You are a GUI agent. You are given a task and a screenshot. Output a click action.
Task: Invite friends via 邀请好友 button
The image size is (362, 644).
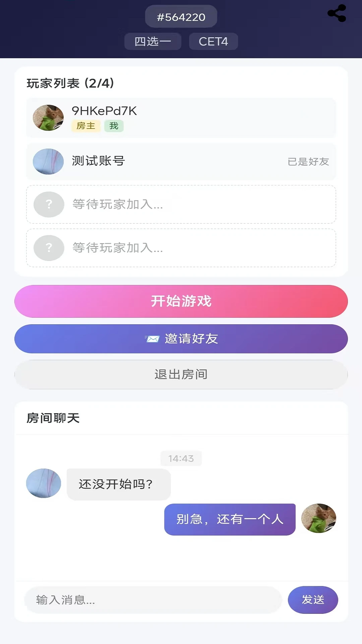[x=181, y=339]
